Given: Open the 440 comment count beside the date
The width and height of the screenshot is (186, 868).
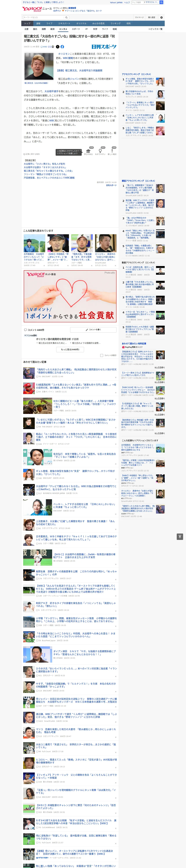Looking at the screenshot, I should point(44,47).
